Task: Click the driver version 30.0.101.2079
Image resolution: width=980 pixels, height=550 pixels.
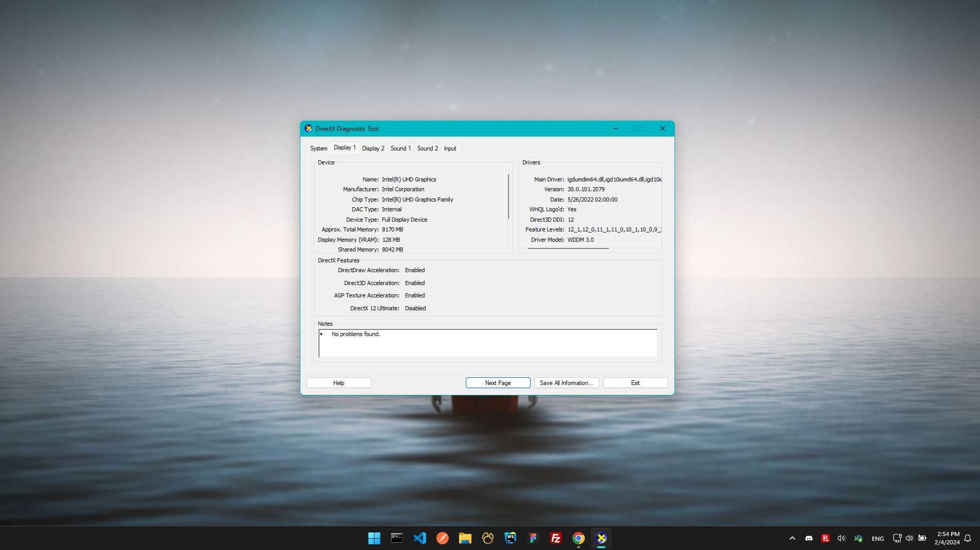Action: point(586,189)
